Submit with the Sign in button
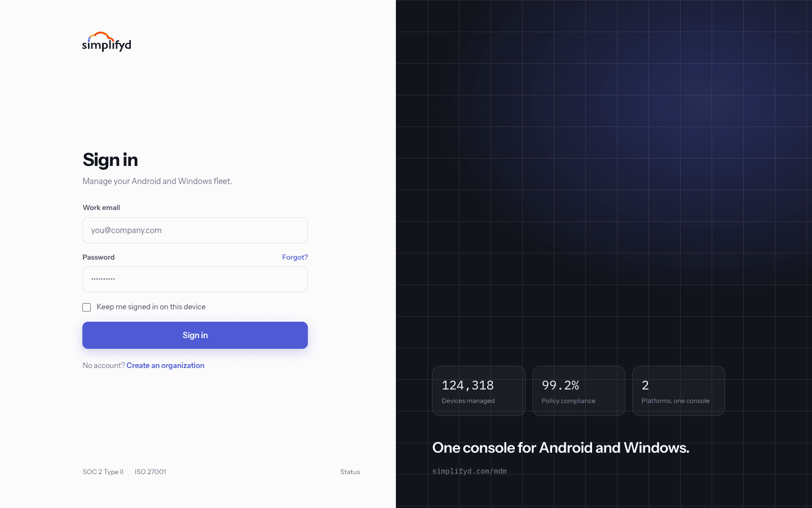 [x=195, y=335]
